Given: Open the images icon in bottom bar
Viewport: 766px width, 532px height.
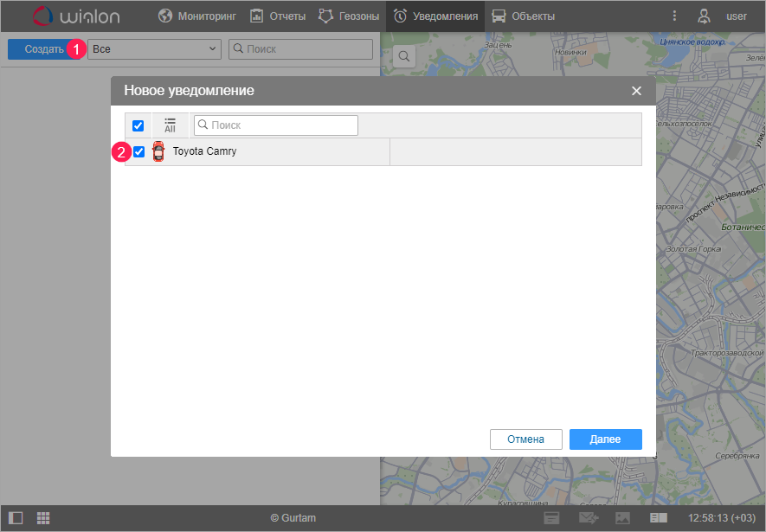Looking at the screenshot, I should (x=622, y=518).
